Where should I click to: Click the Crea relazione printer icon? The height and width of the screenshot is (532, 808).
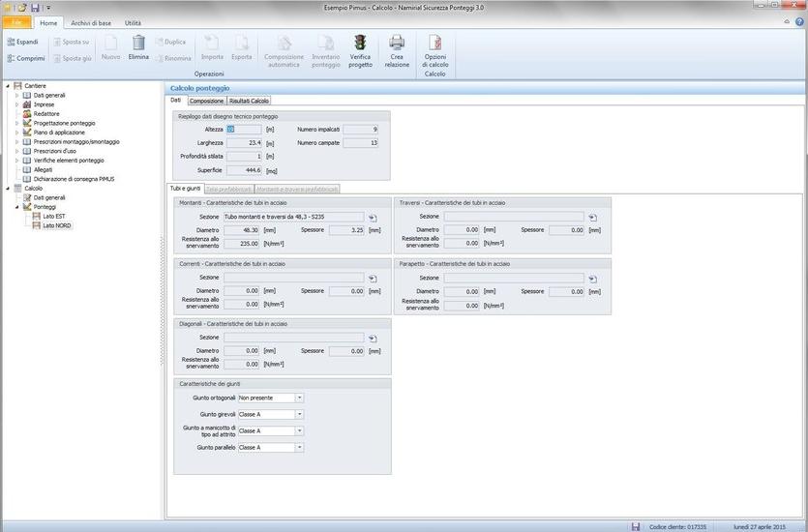pos(397,43)
